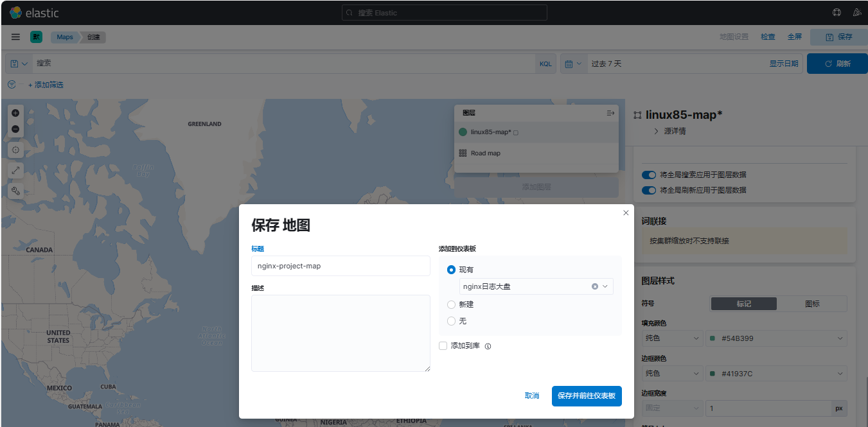Expand the 源详情 section
Image resolution: width=868 pixels, height=427 pixels.
click(x=657, y=131)
